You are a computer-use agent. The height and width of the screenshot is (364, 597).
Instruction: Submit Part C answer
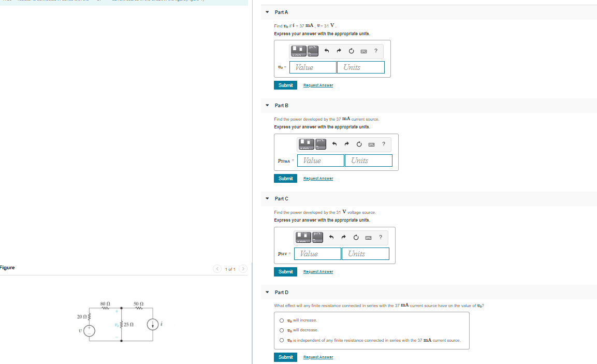click(x=285, y=272)
